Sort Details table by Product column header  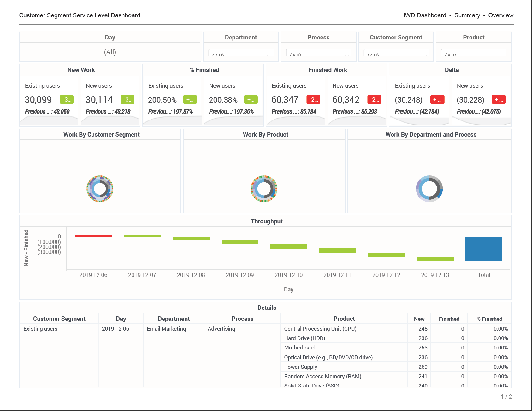[x=344, y=319]
